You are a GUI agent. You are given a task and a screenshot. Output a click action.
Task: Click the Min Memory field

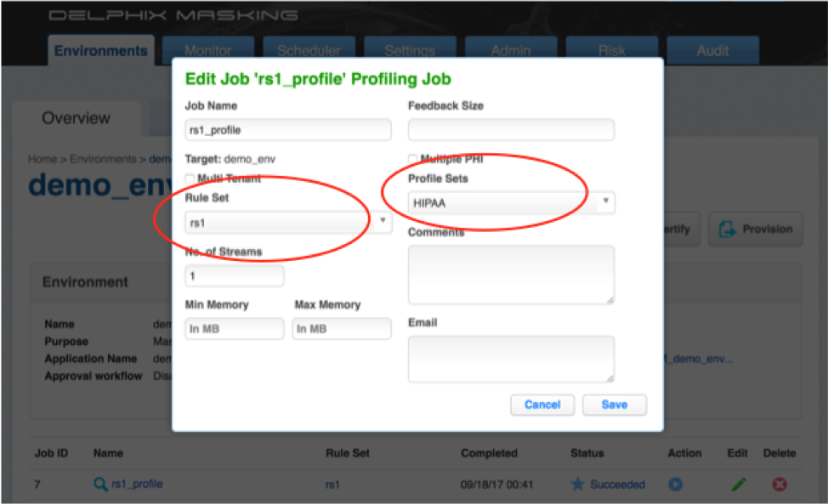coord(235,329)
